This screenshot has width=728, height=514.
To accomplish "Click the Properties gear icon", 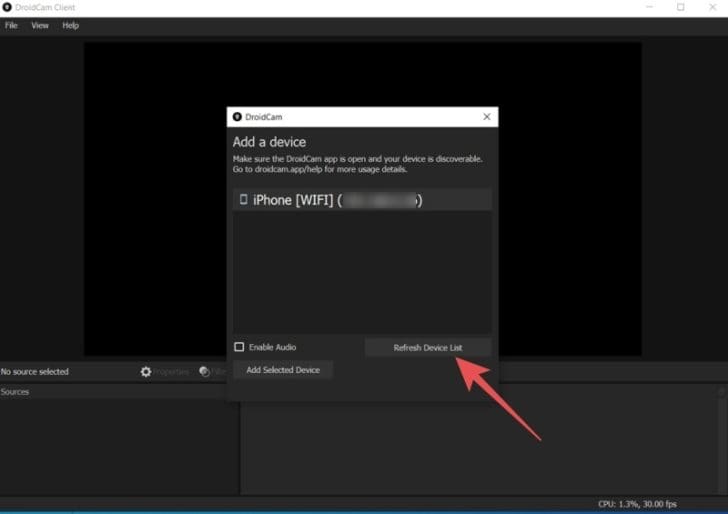I will coord(146,371).
